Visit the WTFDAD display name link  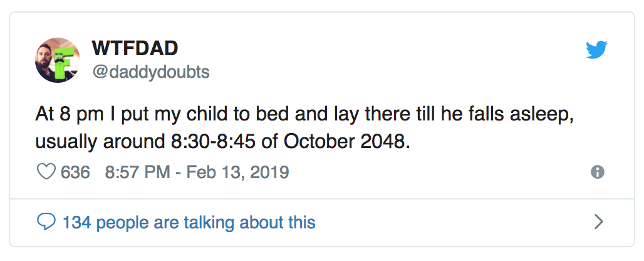pos(135,48)
